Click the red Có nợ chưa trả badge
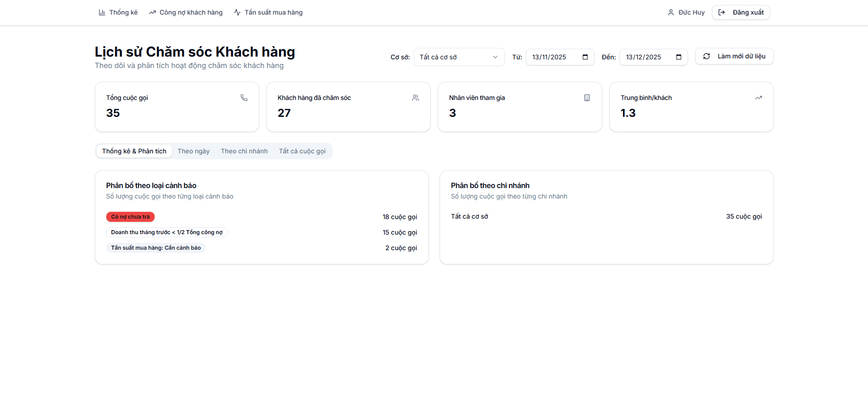 (x=130, y=217)
